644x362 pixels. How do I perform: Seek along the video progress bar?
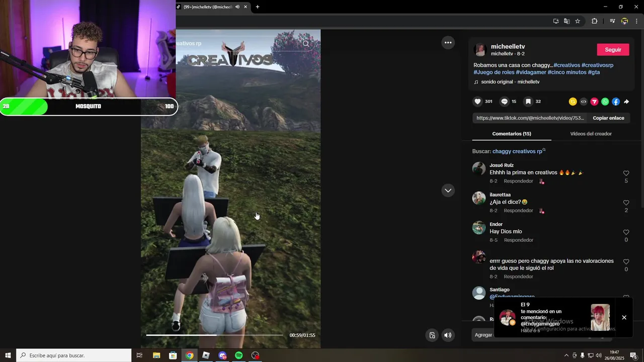pyautogui.click(x=214, y=335)
